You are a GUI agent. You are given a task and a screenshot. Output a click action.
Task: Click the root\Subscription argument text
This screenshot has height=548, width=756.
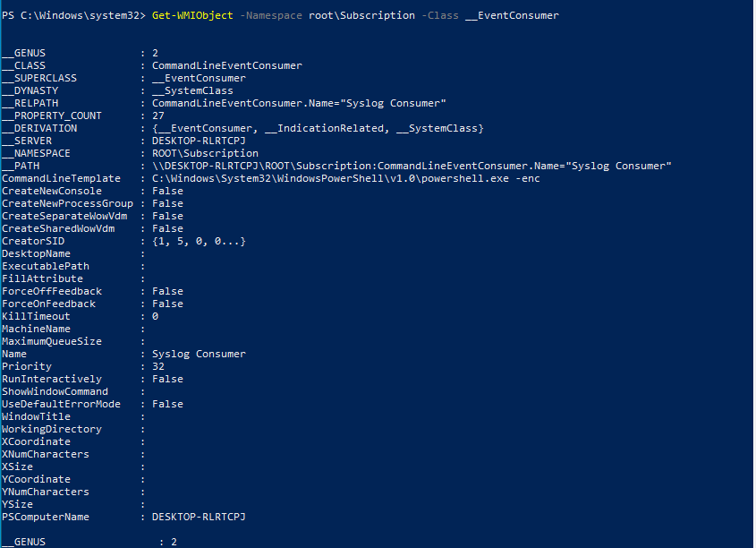coord(361,15)
